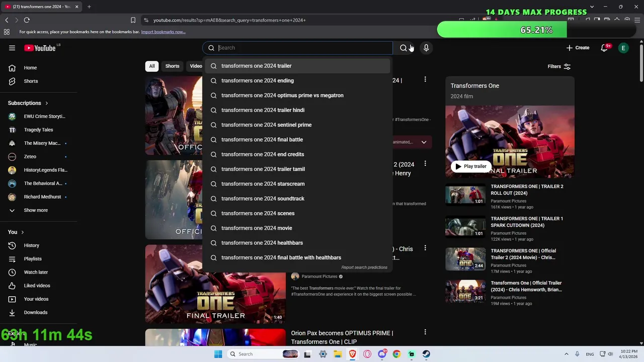Choose suggestion 'final battle with healthbars'
This screenshot has height=362, width=644.
click(x=297, y=257)
